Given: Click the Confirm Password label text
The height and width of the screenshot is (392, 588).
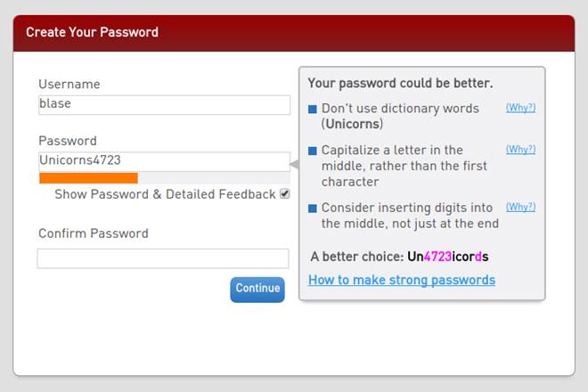Looking at the screenshot, I should coord(94,233).
